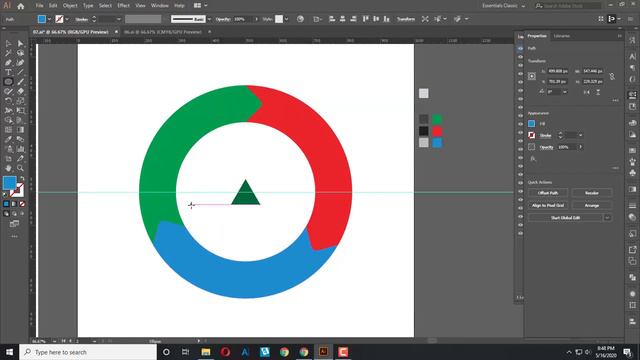Viewport: 640px width, 360px height.
Task: Set paint mode to None in toolbar
Action: [x=22, y=204]
